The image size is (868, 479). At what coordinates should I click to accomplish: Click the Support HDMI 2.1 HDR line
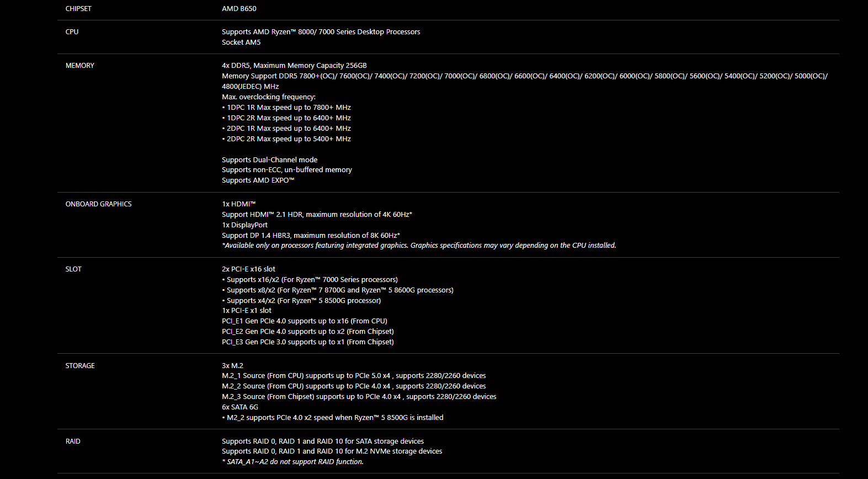[x=317, y=215]
